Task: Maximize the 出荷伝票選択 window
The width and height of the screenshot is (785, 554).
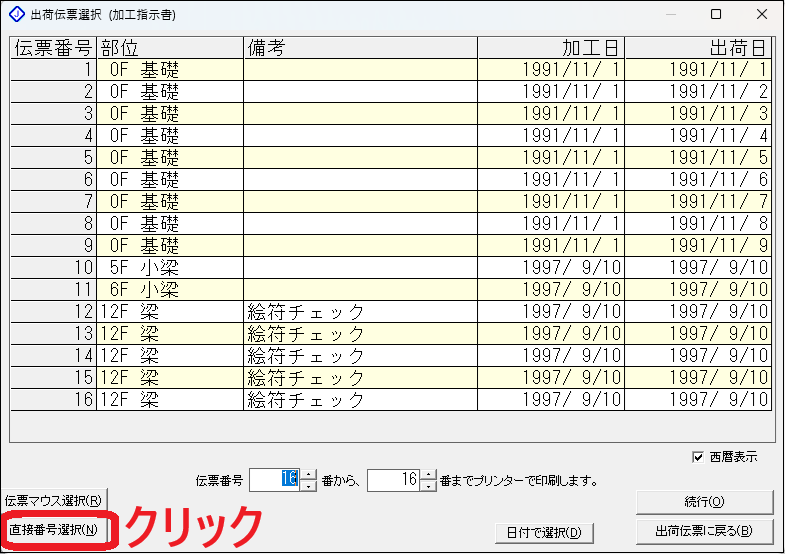Action: [x=716, y=14]
